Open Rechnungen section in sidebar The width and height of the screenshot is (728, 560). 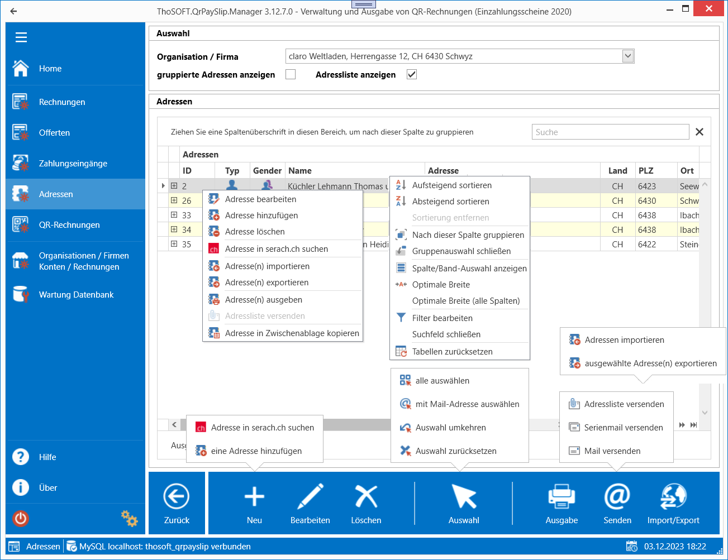click(x=75, y=102)
